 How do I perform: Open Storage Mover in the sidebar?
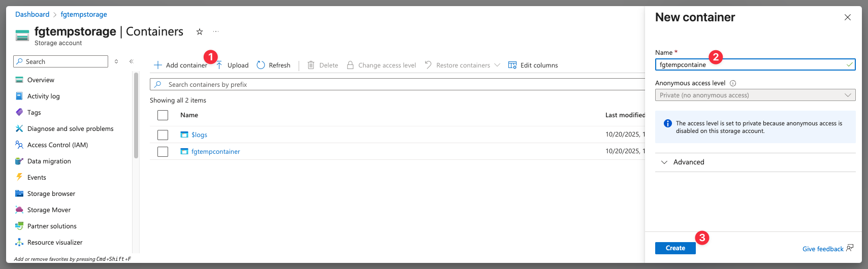[49, 210]
